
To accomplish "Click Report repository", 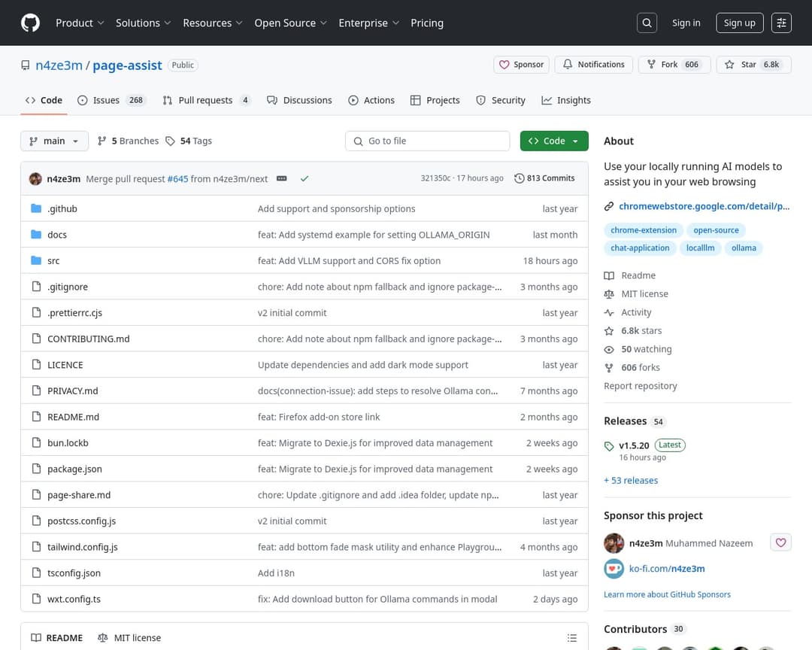I will [x=640, y=386].
